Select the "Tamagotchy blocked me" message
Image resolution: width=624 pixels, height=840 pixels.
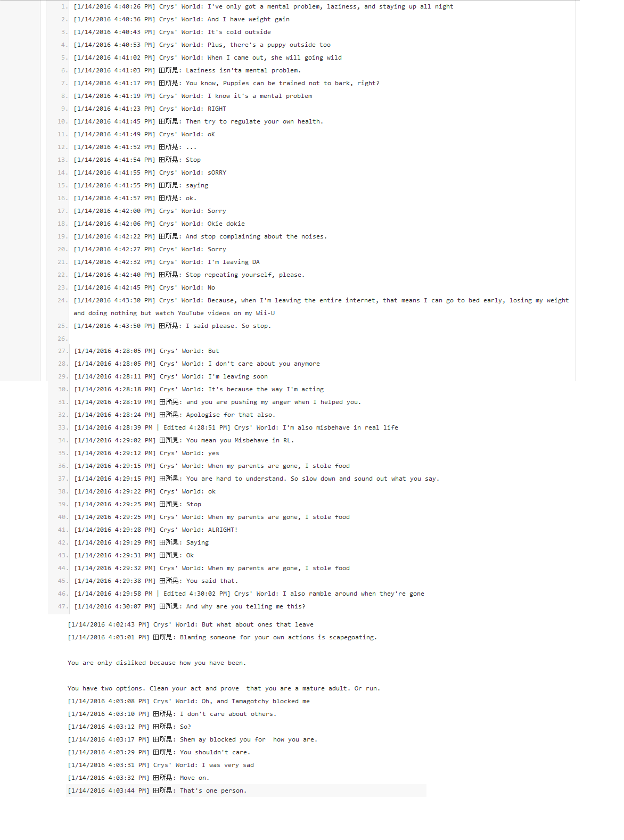(x=188, y=701)
